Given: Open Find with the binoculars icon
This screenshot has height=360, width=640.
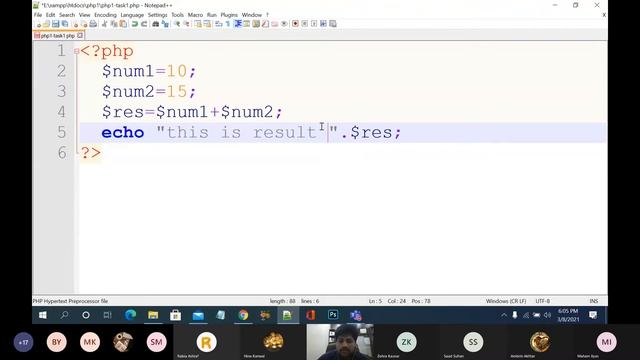Looking at the screenshot, I should (156, 24).
